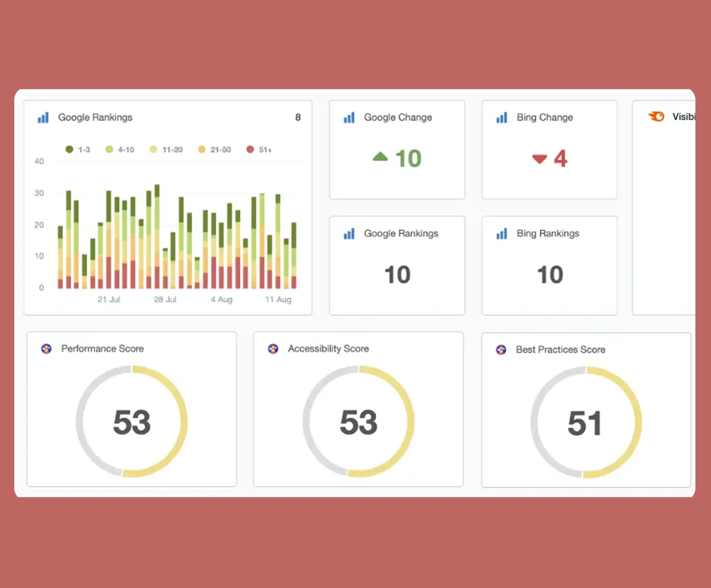Click the number 8 in Google Rankings header
Viewport: 711px width, 588px height.
tap(298, 117)
